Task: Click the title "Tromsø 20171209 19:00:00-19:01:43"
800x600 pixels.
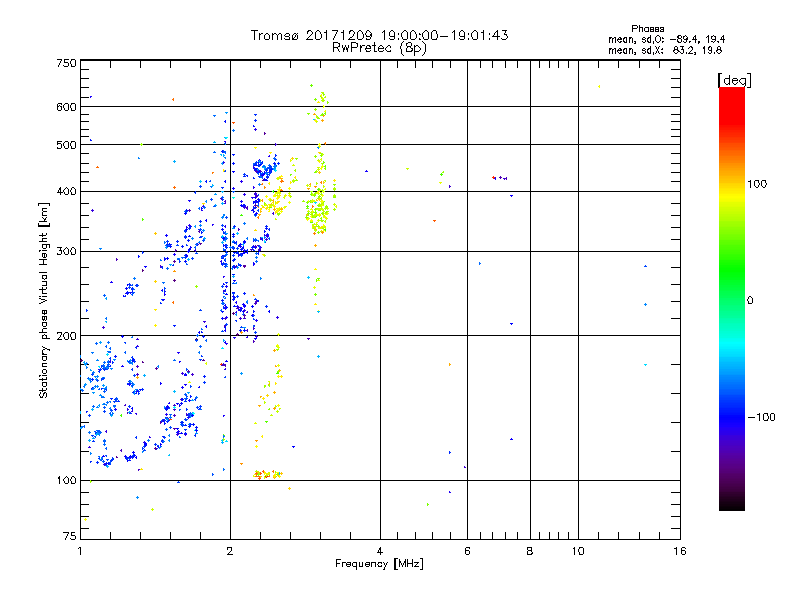Action: point(379,35)
